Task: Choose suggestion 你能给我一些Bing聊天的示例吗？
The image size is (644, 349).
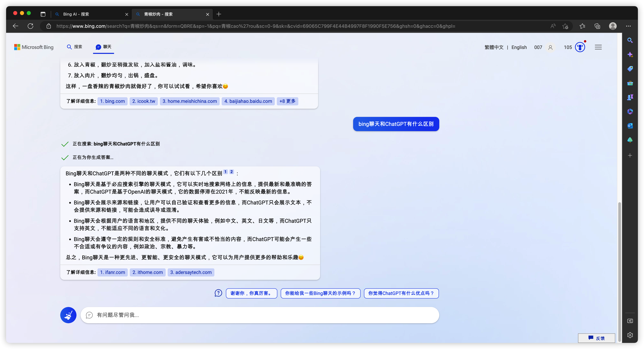Action: coord(320,293)
